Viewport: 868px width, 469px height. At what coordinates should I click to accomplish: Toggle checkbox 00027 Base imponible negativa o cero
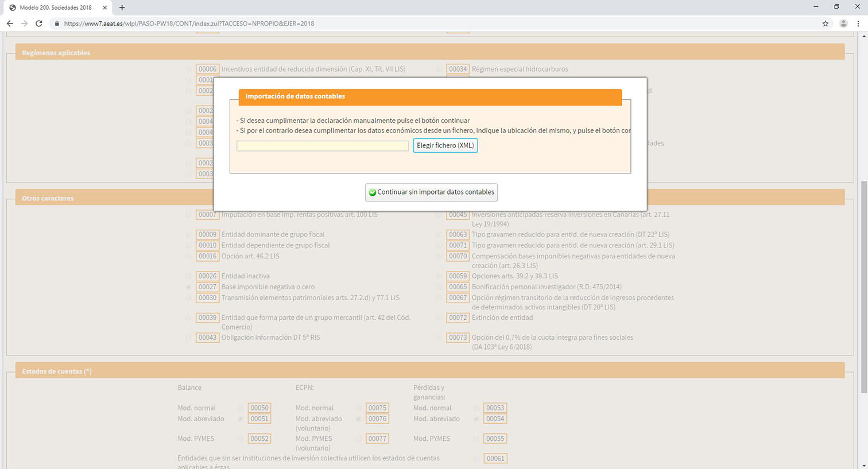coord(188,287)
